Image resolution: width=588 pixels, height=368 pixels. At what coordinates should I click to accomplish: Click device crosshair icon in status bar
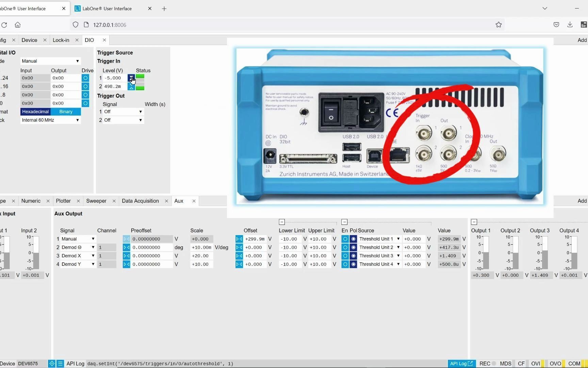52,364
